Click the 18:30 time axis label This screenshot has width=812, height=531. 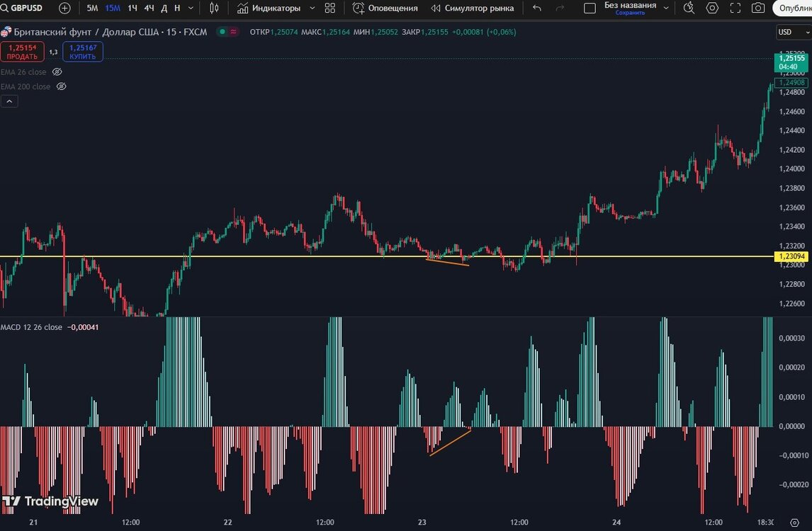pyautogui.click(x=765, y=523)
